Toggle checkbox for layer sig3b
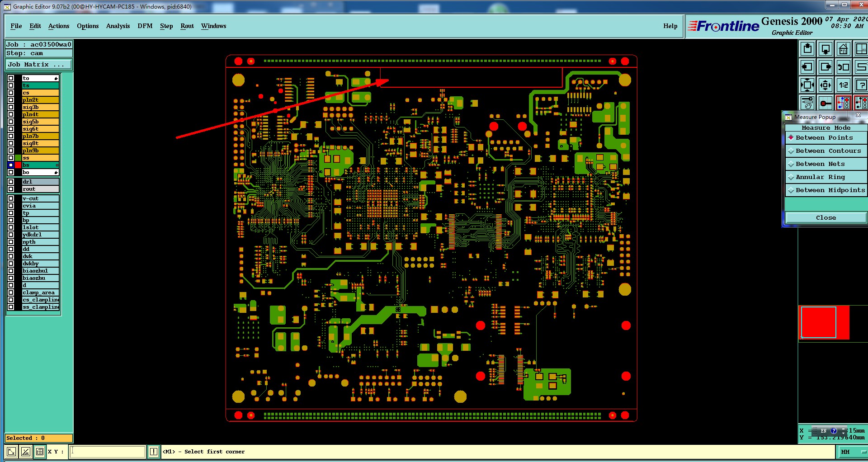 coord(11,107)
